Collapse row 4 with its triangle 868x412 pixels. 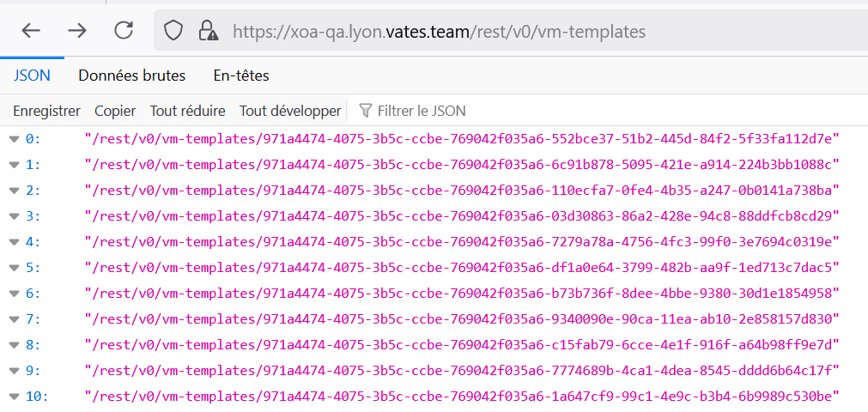point(15,242)
